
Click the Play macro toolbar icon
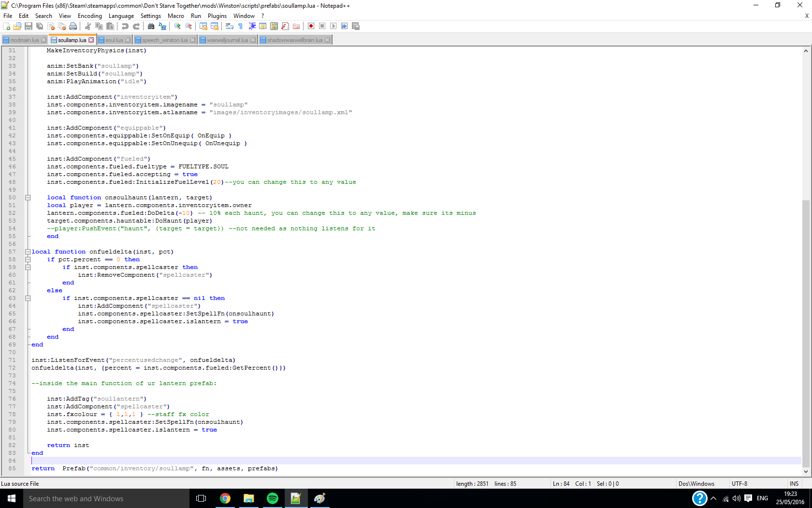coord(333,26)
